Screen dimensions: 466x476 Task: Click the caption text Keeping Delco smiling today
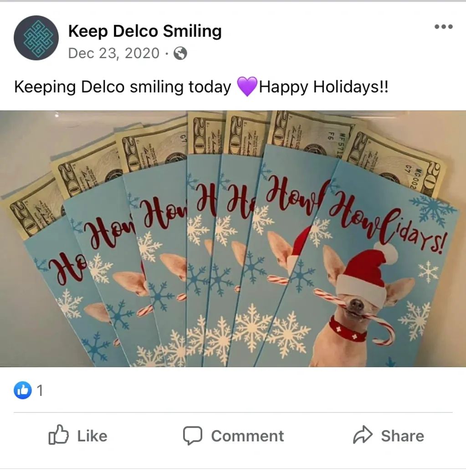[123, 87]
